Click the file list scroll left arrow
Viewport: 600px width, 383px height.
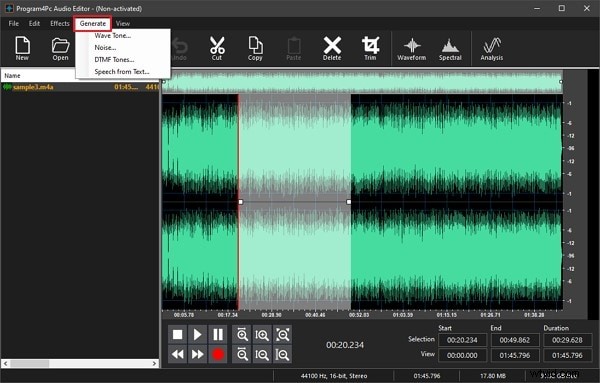click(5, 363)
